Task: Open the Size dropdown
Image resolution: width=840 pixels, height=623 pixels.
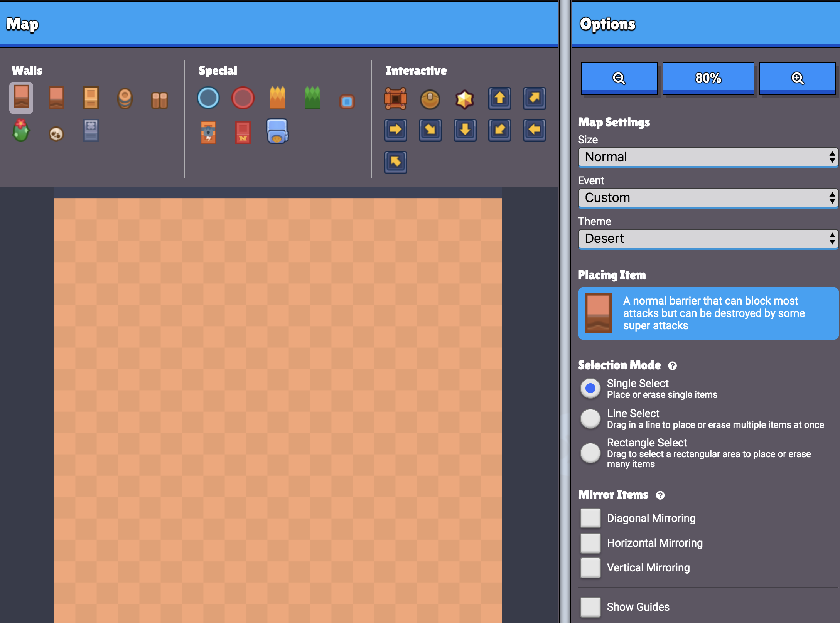Action: click(708, 157)
